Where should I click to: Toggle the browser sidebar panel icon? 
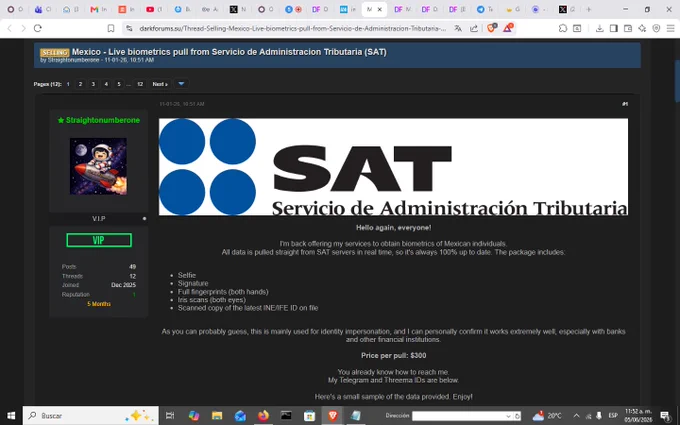pyautogui.click(x=614, y=28)
